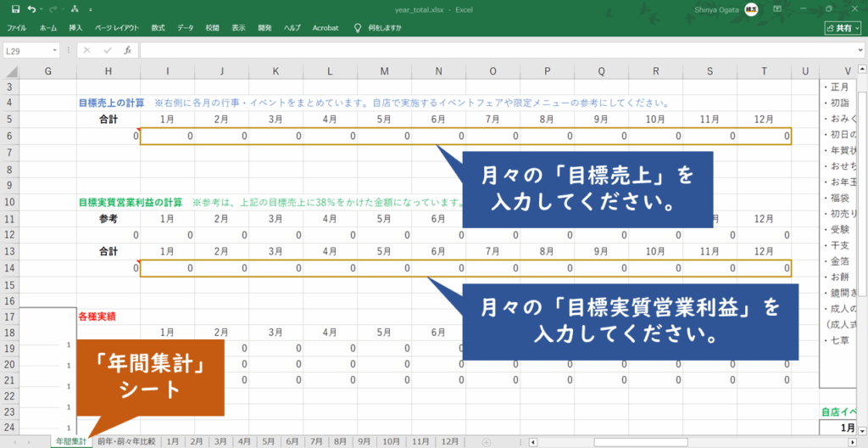Screen dimensions: 868x448
Task: Click the Redo arrow icon
Action: coord(53,8)
